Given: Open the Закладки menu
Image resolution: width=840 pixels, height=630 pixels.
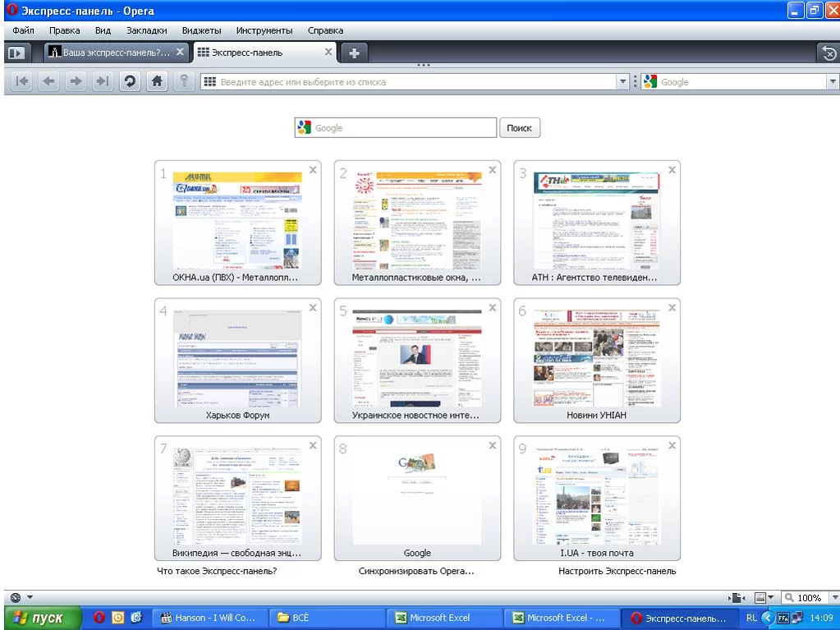Looking at the screenshot, I should pos(147,30).
